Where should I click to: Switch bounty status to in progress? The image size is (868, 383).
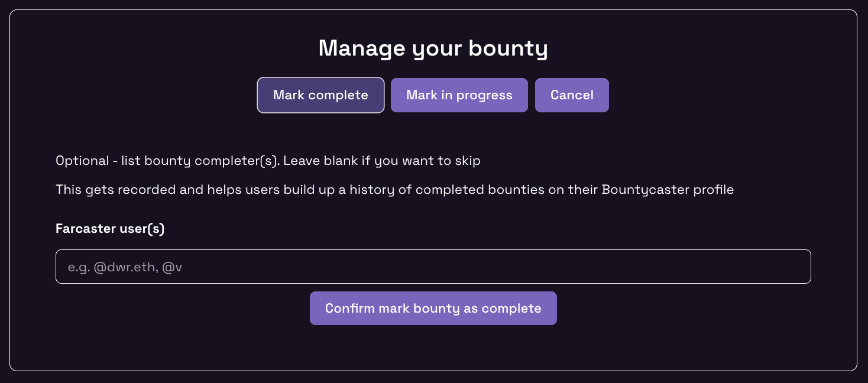459,95
